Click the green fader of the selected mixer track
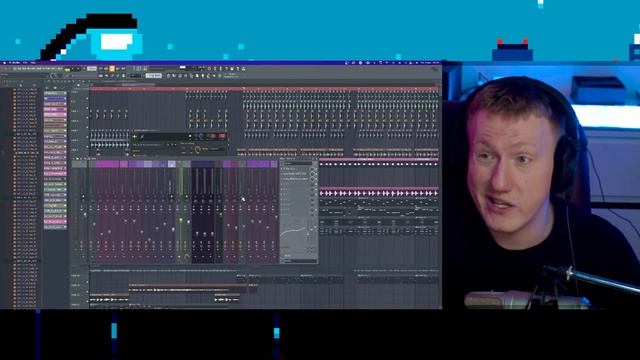The image size is (640, 360). (x=181, y=220)
